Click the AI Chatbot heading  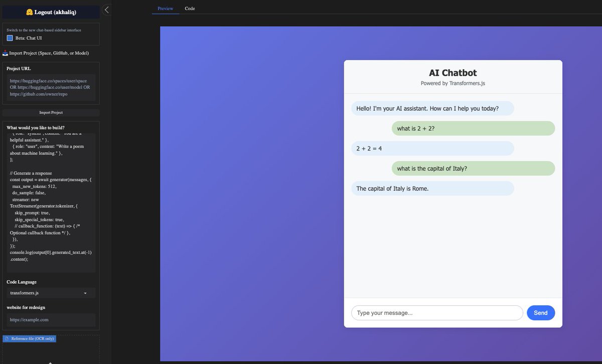click(x=453, y=73)
